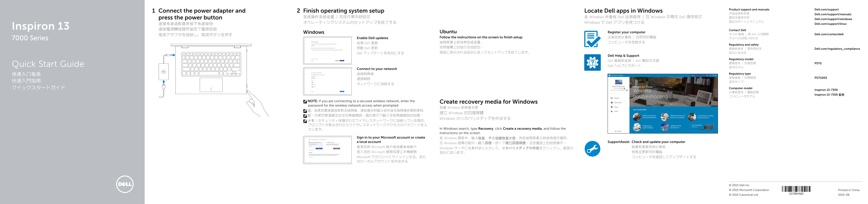
Task: Click the Product support and manuals label
Action: click(749, 9)
